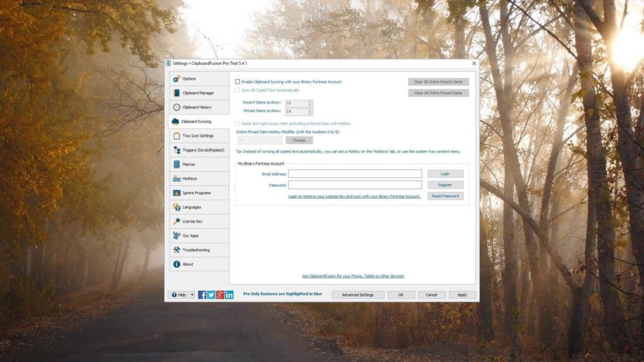Screen dimensions: 644x362
Task: Open the Facebook social icon
Action: 202,295
